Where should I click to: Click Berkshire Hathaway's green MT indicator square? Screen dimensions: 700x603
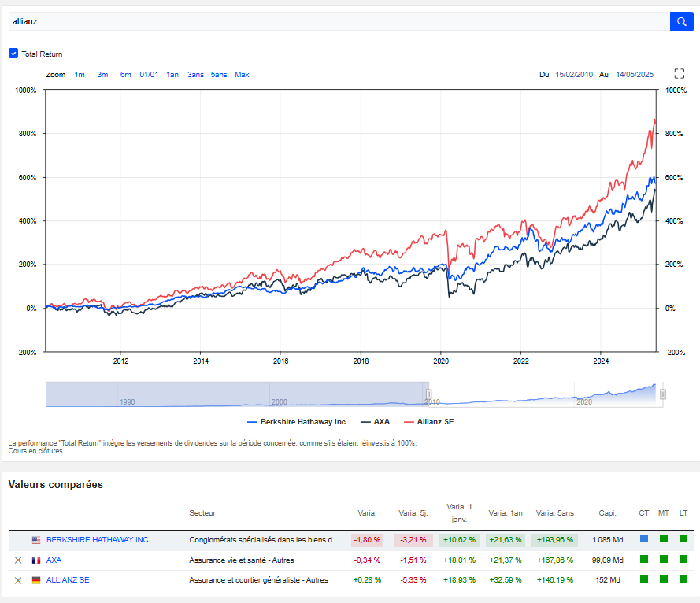pyautogui.click(x=664, y=538)
